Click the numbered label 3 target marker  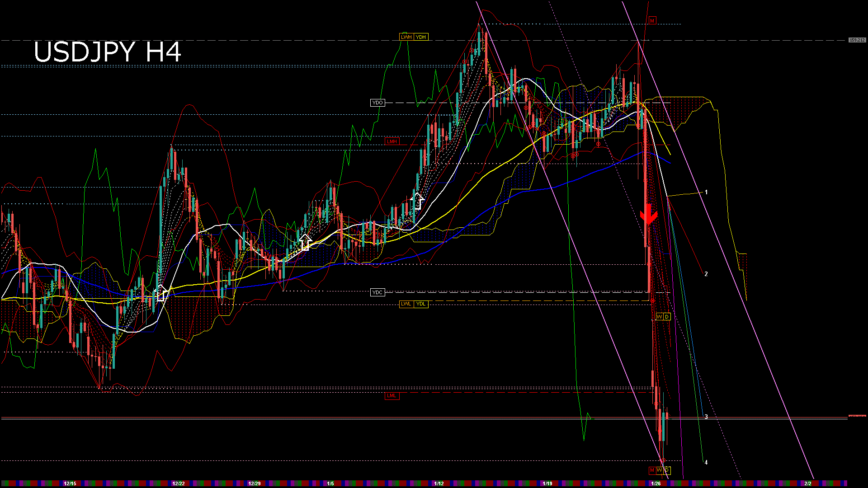pyautogui.click(x=707, y=417)
